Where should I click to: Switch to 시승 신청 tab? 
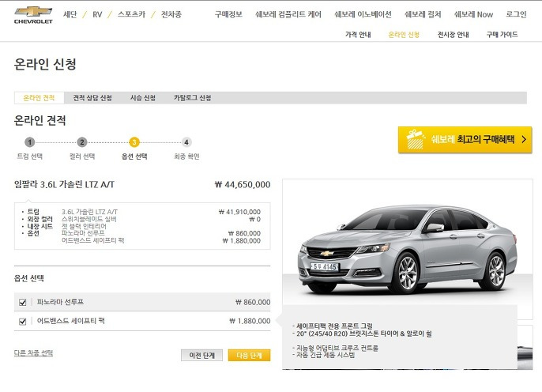143,98
